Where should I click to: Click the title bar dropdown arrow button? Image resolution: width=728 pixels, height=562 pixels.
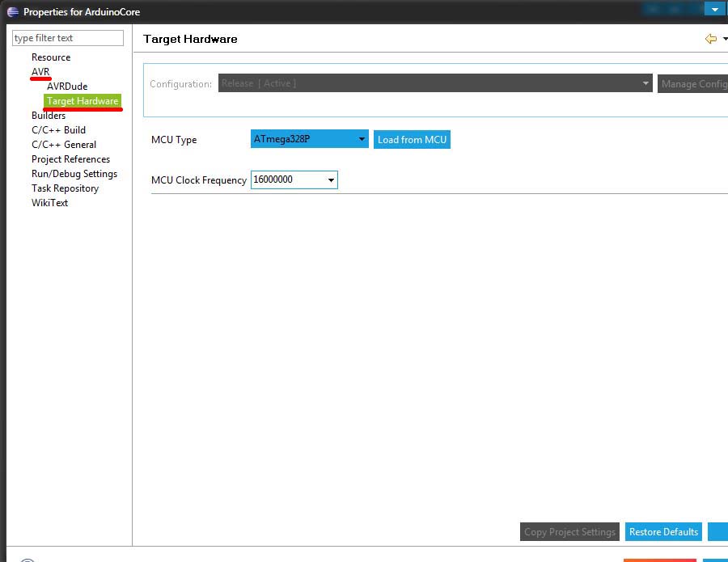pyautogui.click(x=715, y=9)
